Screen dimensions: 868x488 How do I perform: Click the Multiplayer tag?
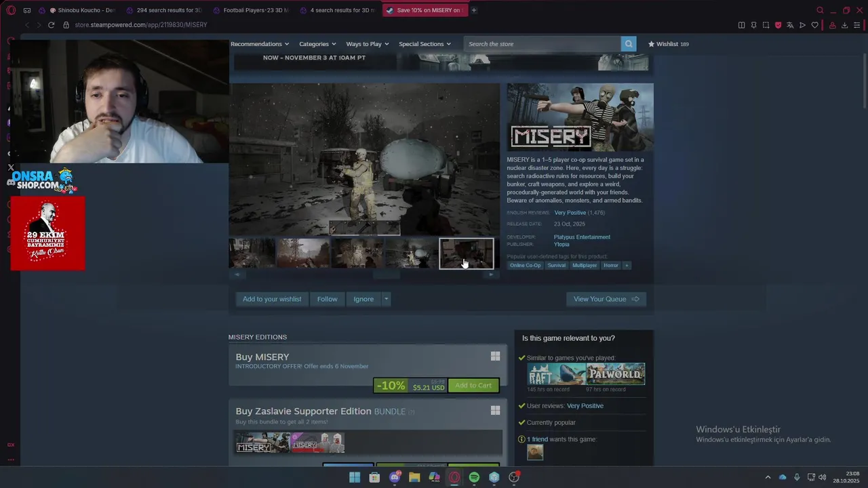click(x=585, y=266)
